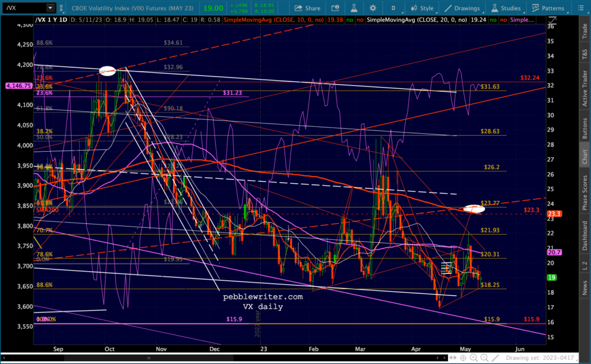Click the $31.23 magenta level label
This screenshot has height=364, width=591.
(232, 93)
